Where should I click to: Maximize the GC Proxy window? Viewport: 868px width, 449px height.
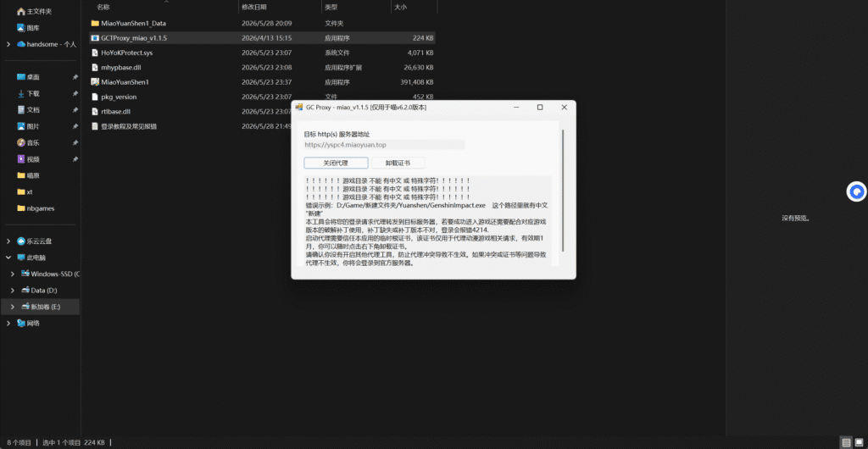(540, 108)
